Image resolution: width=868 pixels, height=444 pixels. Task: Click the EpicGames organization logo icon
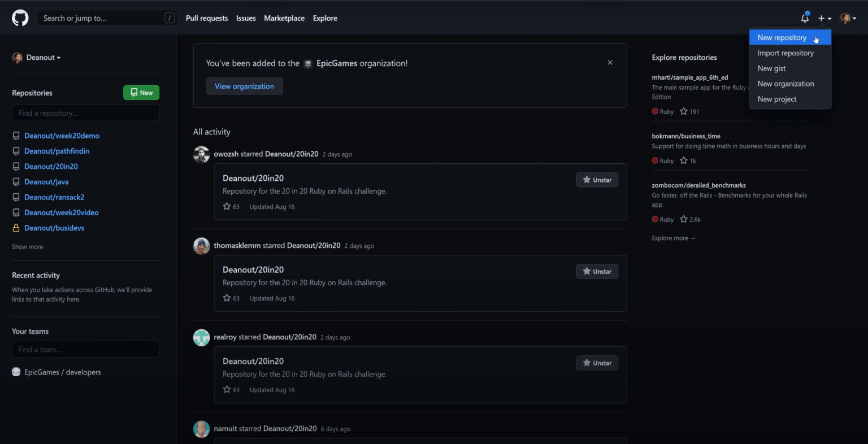pos(308,64)
